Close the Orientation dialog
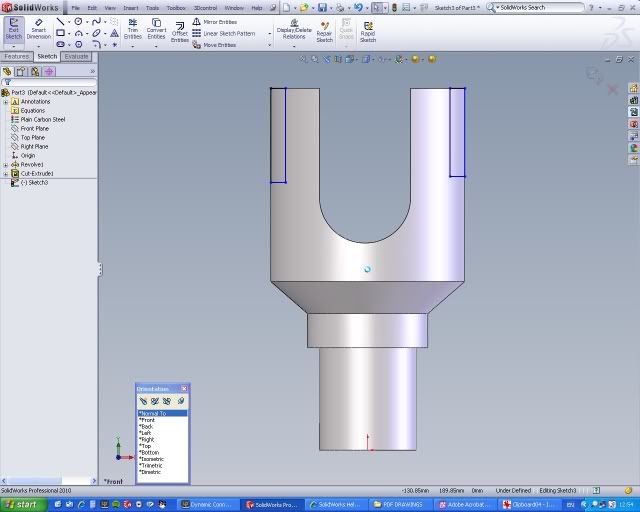640x512 pixels. pos(184,388)
